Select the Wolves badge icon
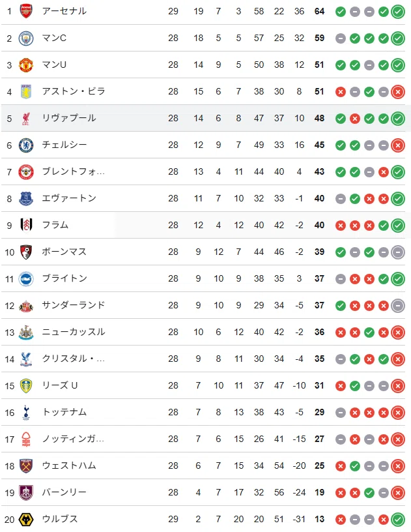 click(26, 520)
